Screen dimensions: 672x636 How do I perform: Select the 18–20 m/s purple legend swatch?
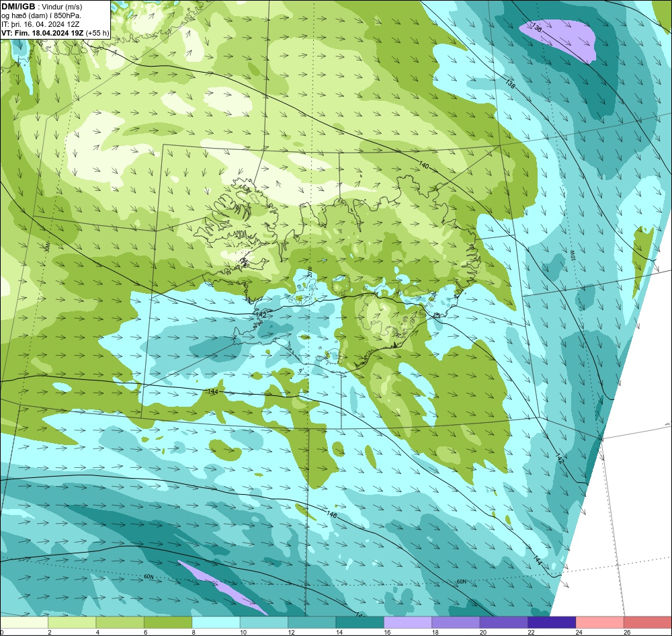pyautogui.click(x=456, y=623)
